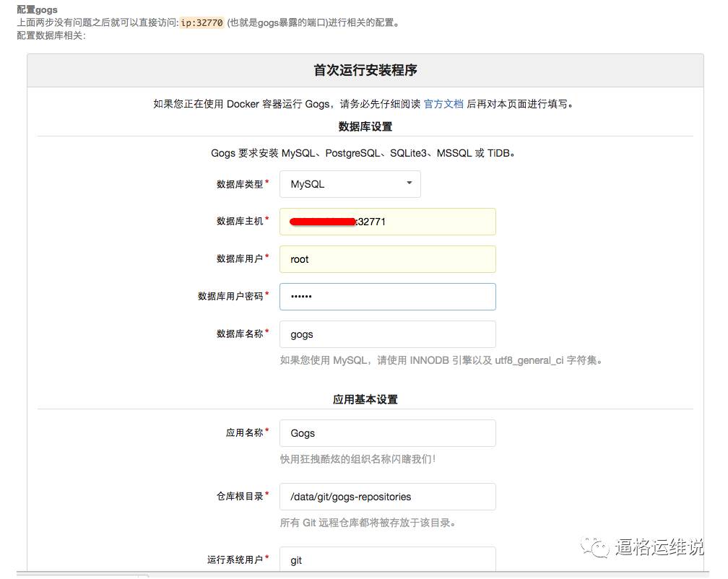Click the 应用名称 label
The image size is (728, 579).
[245, 433]
